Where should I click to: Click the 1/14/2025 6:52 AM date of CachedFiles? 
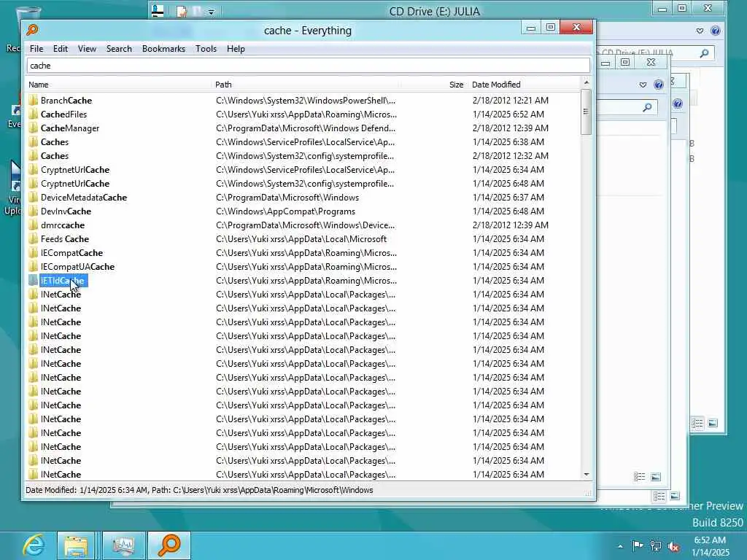click(x=508, y=114)
